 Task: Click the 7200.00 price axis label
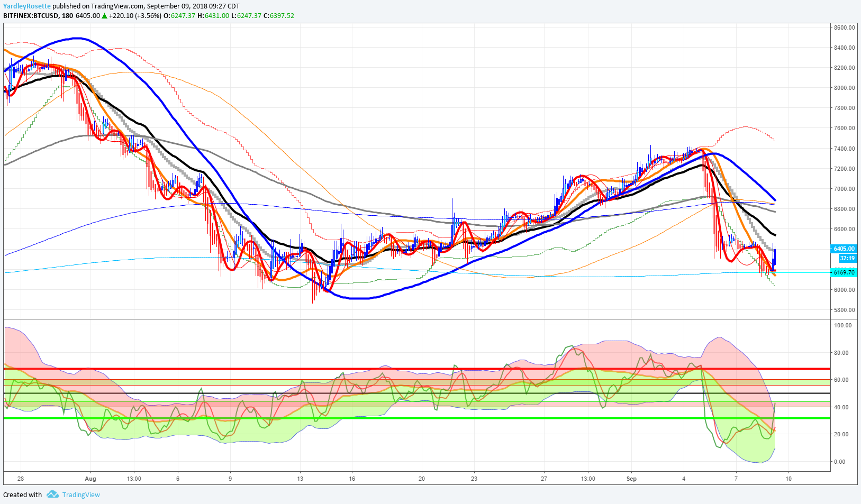[844, 169]
